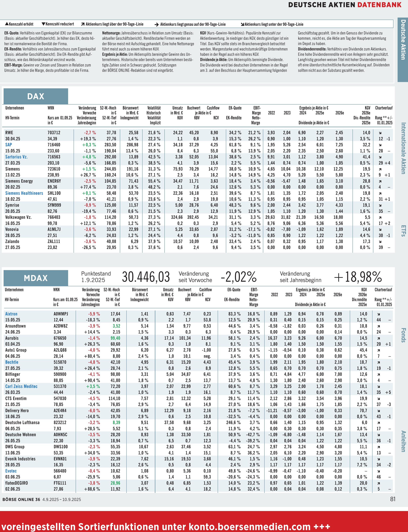Screen dimensions: 408x532
Task: Click the chart trend arrow in the SAP row
Action: 380,145
